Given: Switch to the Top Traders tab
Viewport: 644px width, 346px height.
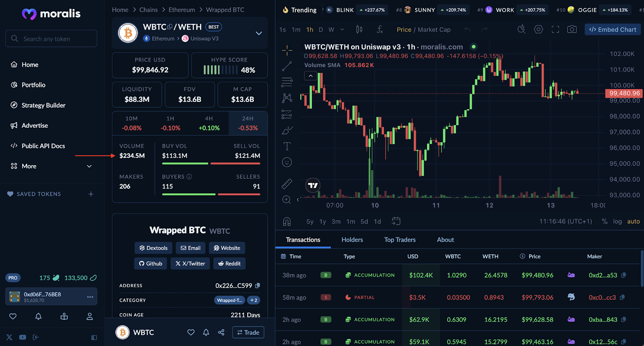Looking at the screenshot, I should 400,240.
